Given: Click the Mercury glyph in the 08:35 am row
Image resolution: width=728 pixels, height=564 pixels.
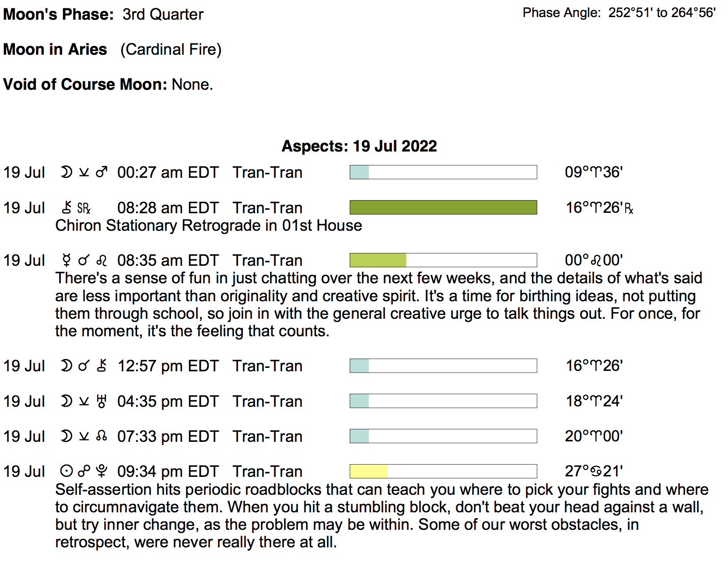Looking at the screenshot, I should click(x=66, y=261).
